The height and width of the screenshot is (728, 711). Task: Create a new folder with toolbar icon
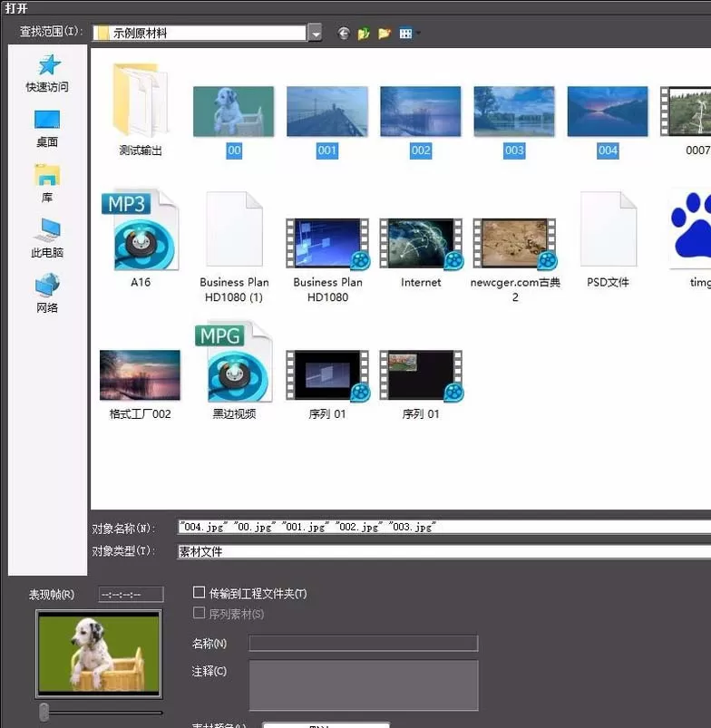pyautogui.click(x=385, y=34)
